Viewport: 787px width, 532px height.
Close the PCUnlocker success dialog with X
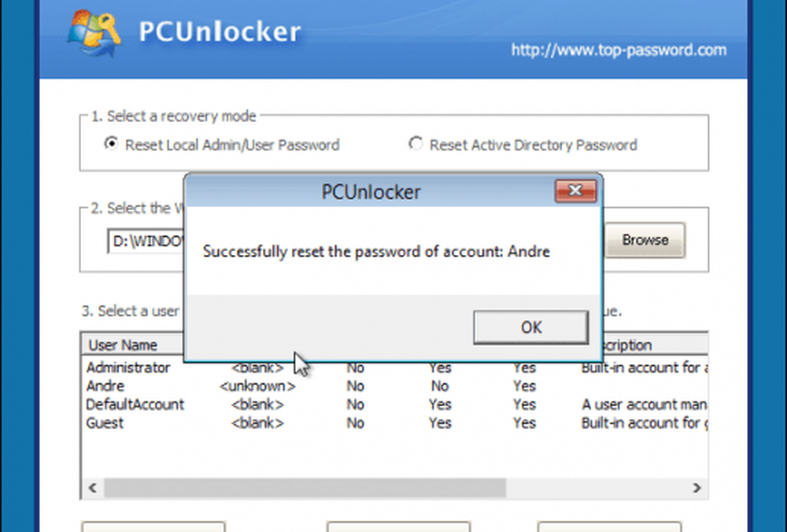click(x=575, y=191)
